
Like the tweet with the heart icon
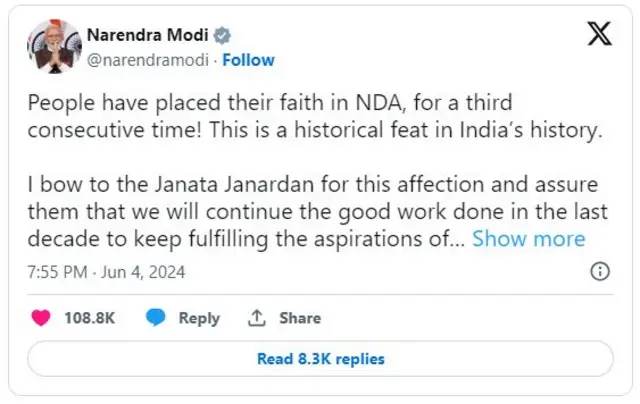41,318
